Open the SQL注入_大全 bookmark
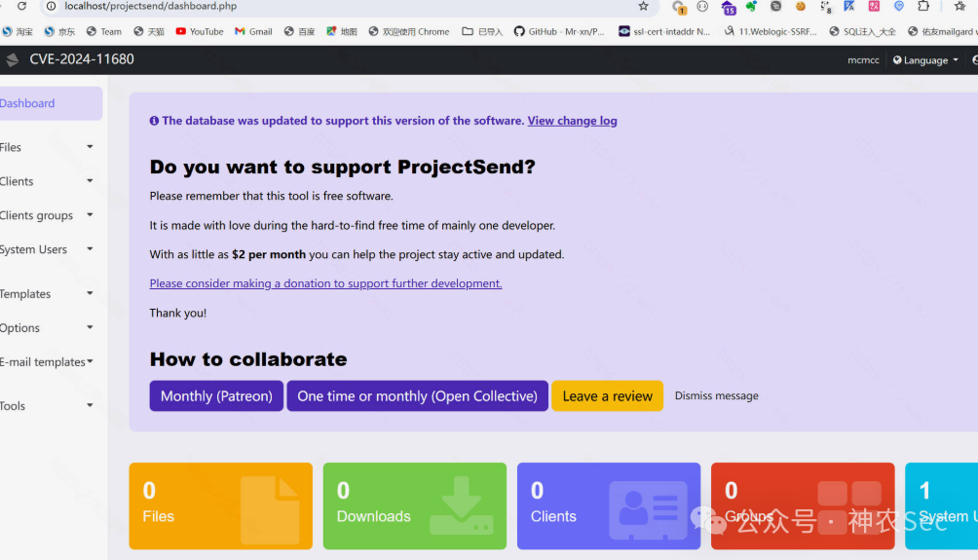The image size is (978, 560). click(863, 31)
